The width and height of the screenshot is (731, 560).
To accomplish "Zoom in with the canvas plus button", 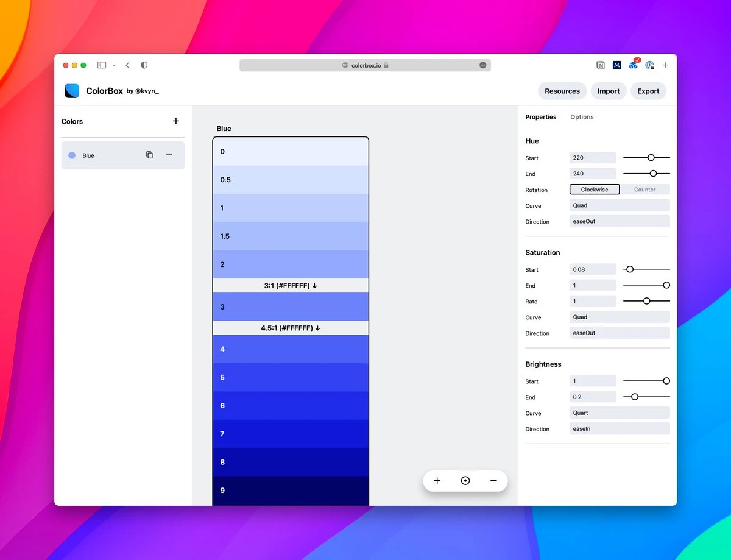I will click(437, 481).
